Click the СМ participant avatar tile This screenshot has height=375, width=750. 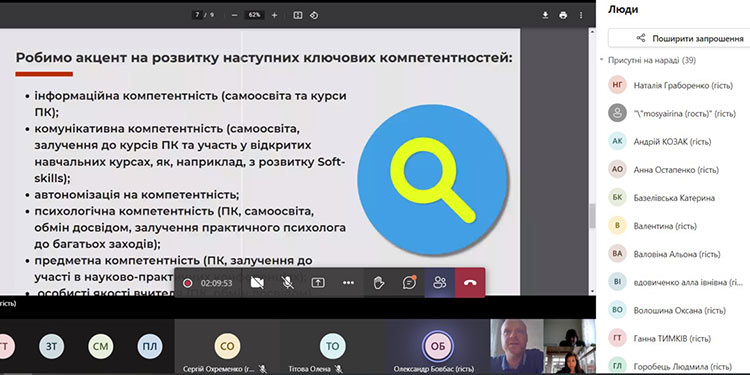[x=100, y=346]
